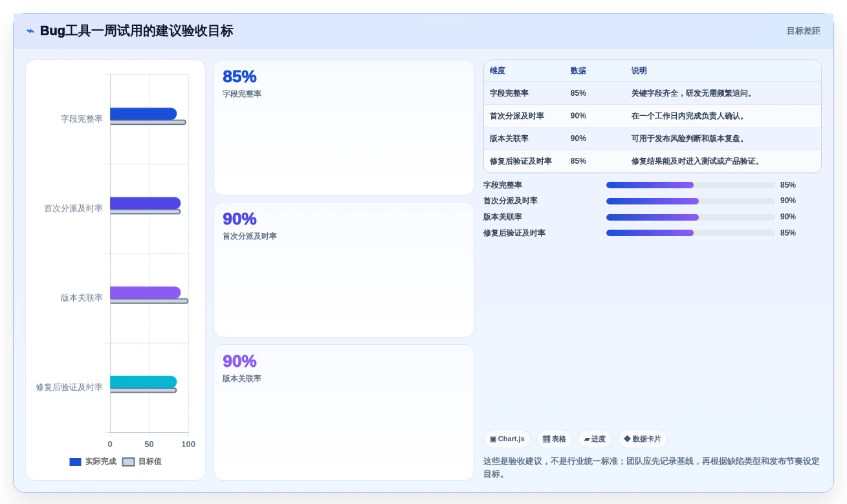Click the 首次分派及时率 actual bar in chart
This screenshot has height=504, width=847.
[x=145, y=203]
